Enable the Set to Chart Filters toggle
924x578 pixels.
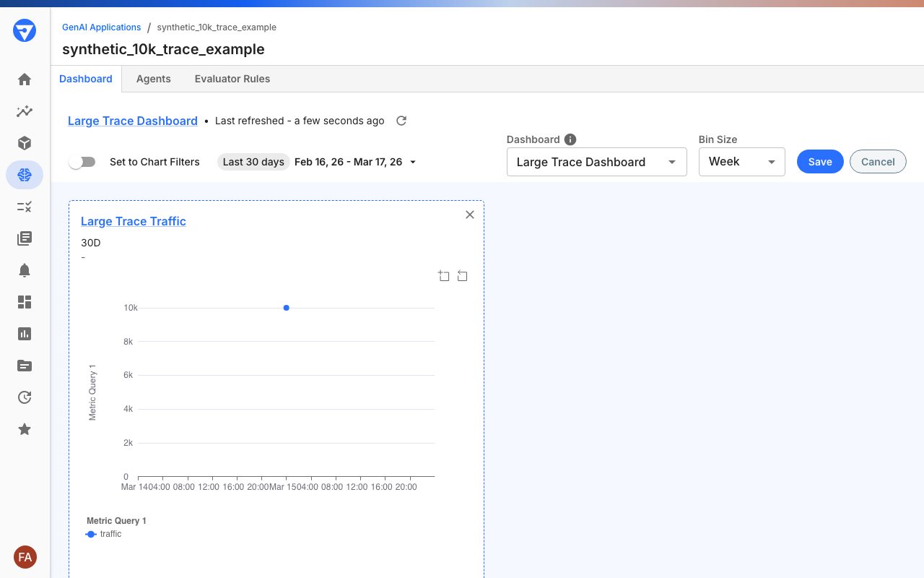pyautogui.click(x=82, y=162)
